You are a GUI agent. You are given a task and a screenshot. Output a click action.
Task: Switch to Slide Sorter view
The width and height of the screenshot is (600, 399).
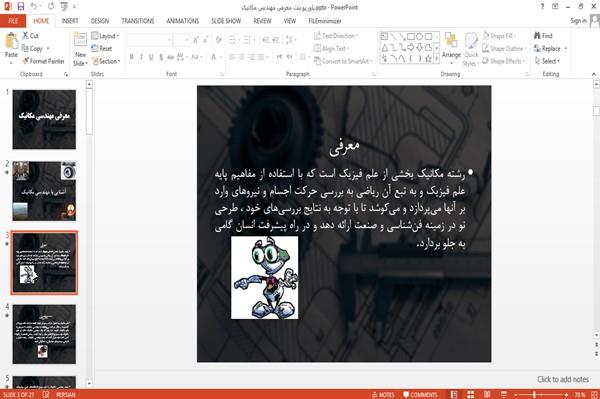tap(470, 394)
